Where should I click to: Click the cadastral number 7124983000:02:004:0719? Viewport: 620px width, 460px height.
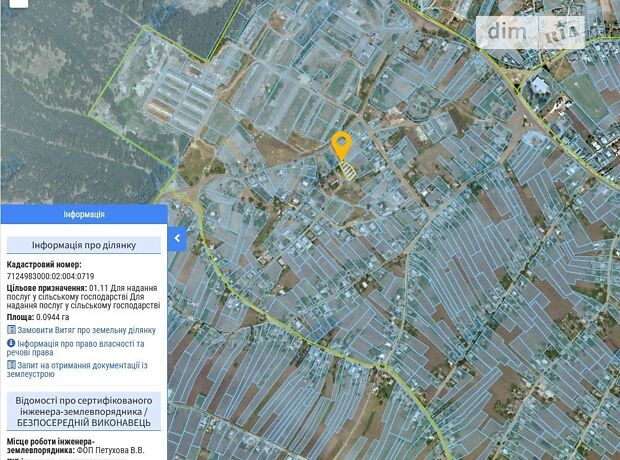(x=50, y=276)
